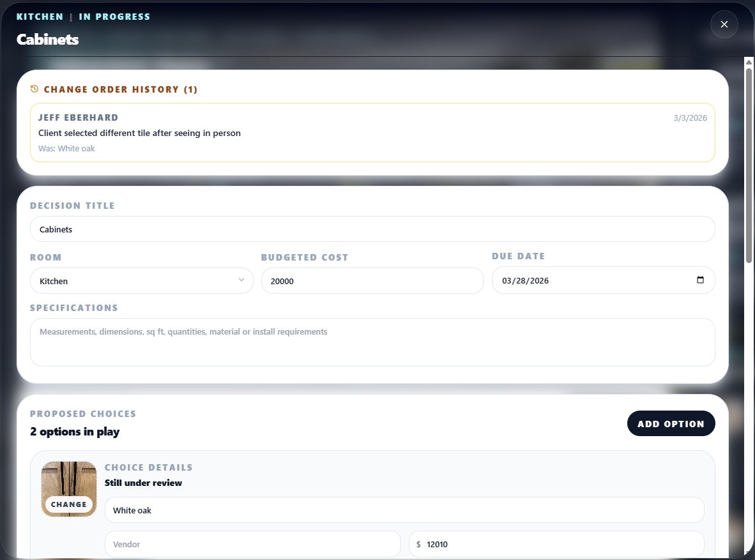755x560 pixels.
Task: Click the Add Option button
Action: point(671,423)
